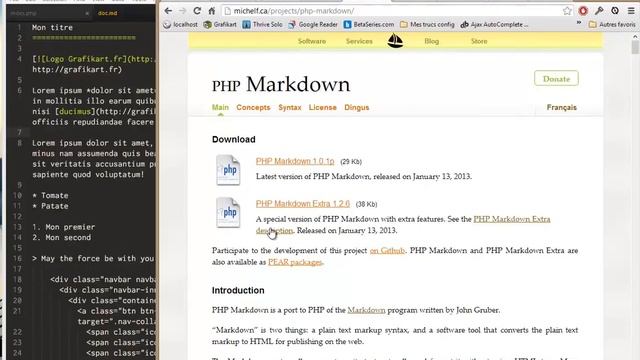This screenshot has width=640, height=360.
Task: Open the Store site menu
Action: (x=479, y=41)
